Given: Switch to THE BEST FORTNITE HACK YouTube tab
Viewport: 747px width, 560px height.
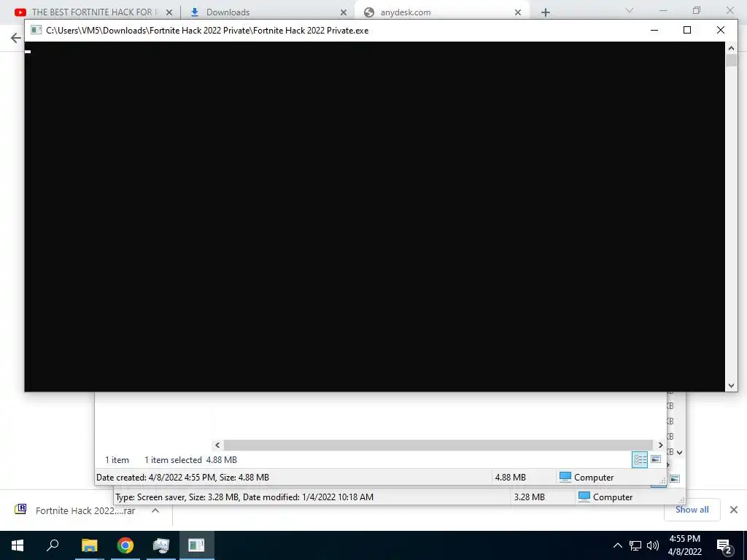Looking at the screenshot, I should pyautogui.click(x=88, y=12).
